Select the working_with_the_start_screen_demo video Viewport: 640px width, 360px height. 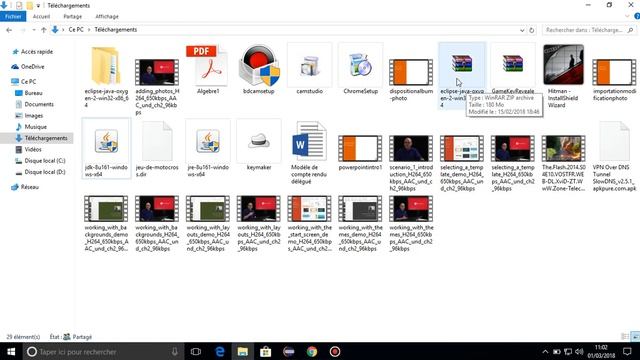(x=309, y=208)
